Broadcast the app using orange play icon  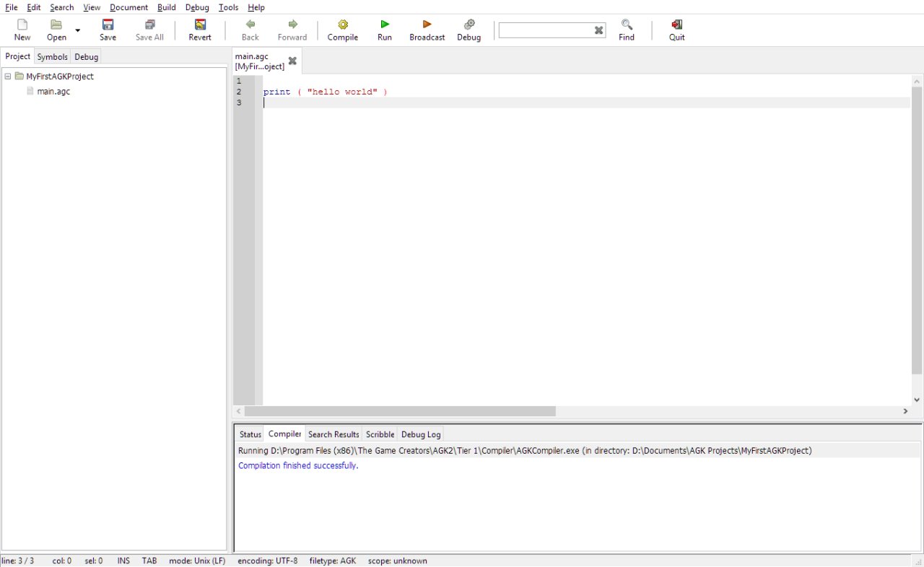click(427, 25)
